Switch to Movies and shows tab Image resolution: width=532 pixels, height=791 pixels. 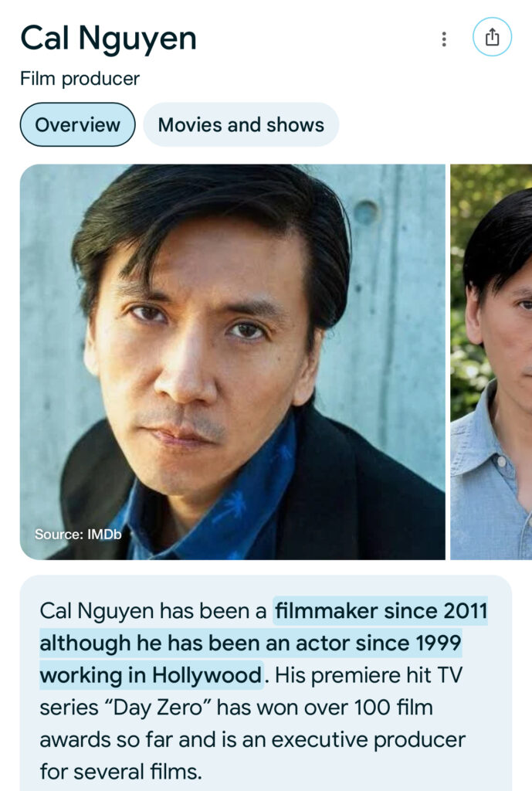[241, 124]
